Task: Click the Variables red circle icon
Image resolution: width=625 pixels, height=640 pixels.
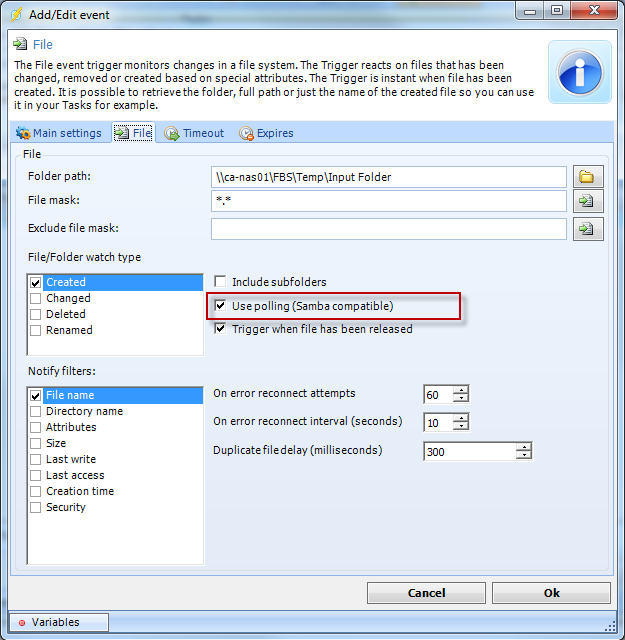Action: tap(20, 622)
